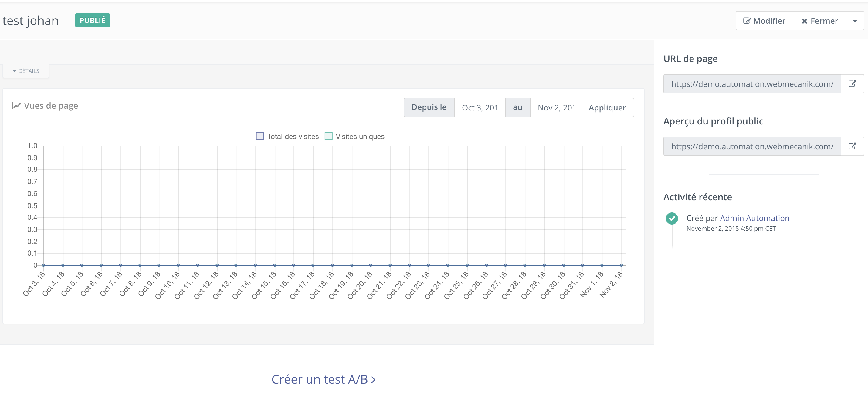Image resolution: width=868 pixels, height=397 pixels.
Task: Apply the date range with Appliquer
Action: pos(607,107)
